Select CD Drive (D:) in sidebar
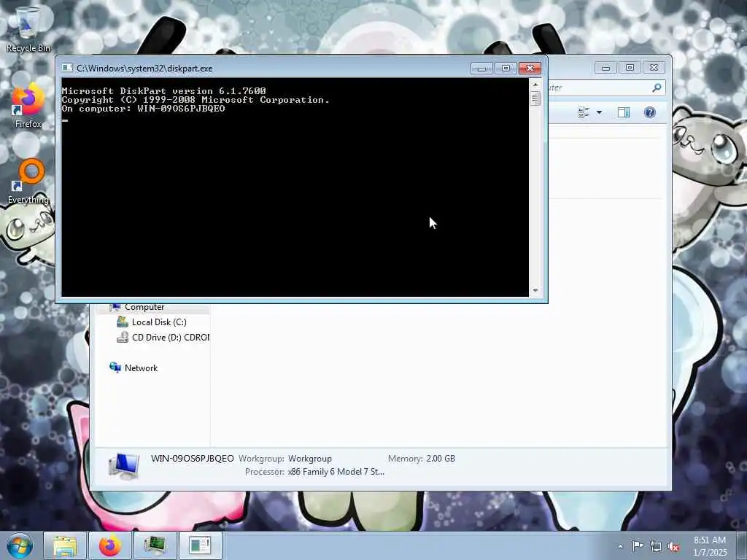 (x=171, y=337)
